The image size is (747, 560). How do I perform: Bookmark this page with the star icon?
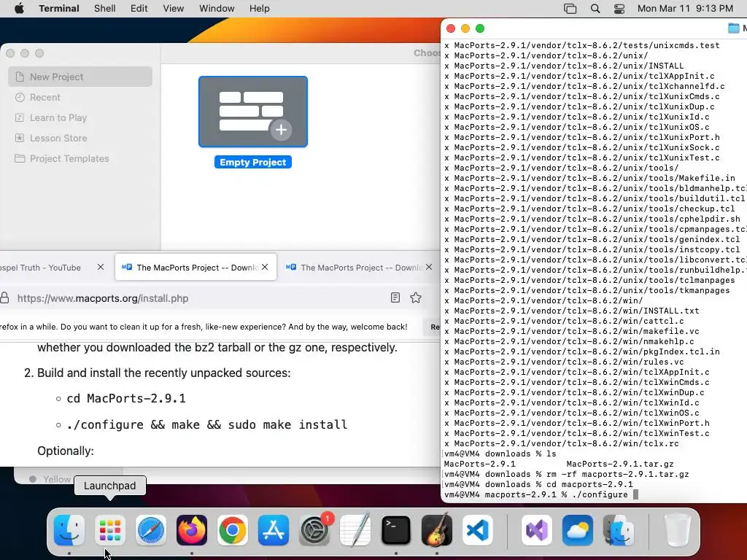coord(416,297)
